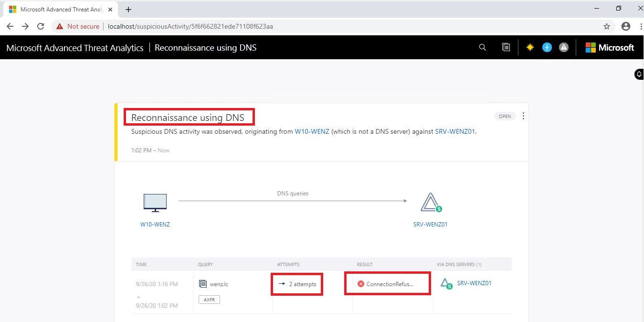The image size is (644, 322).
Task: Open a new browser tab
Action: pos(128,10)
